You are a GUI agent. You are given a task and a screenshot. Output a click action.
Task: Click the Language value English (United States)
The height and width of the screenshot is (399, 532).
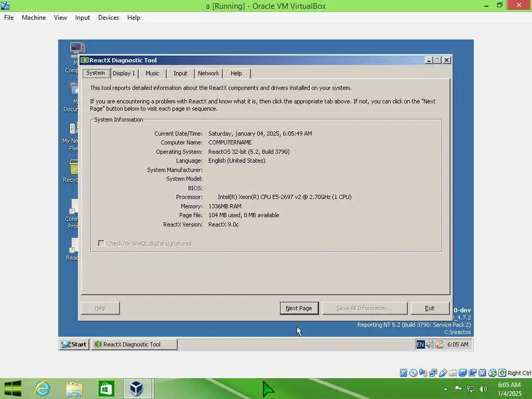click(x=237, y=161)
